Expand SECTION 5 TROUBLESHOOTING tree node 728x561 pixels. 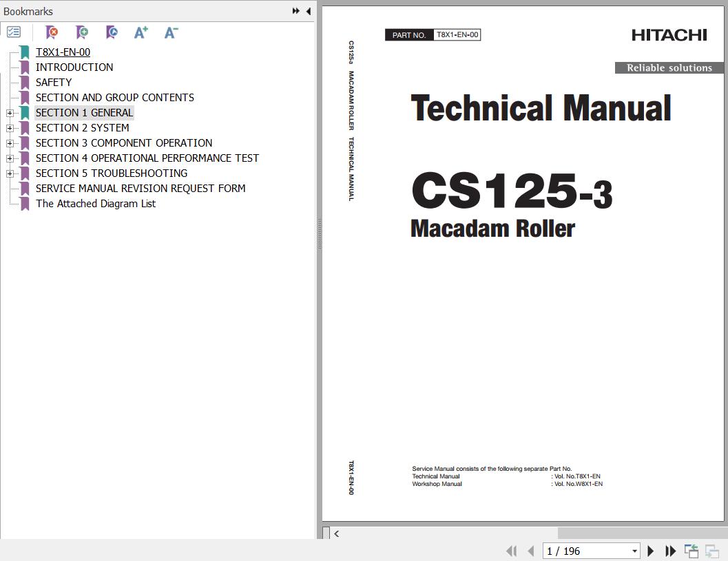point(10,173)
